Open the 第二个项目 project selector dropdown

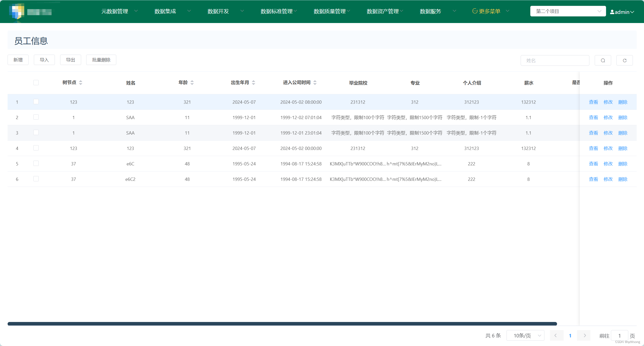pyautogui.click(x=568, y=11)
